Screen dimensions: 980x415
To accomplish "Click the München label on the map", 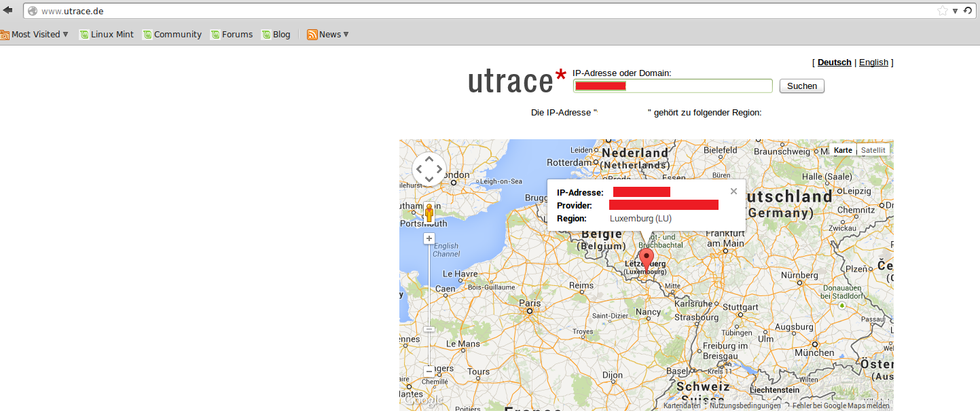I will tap(814, 353).
